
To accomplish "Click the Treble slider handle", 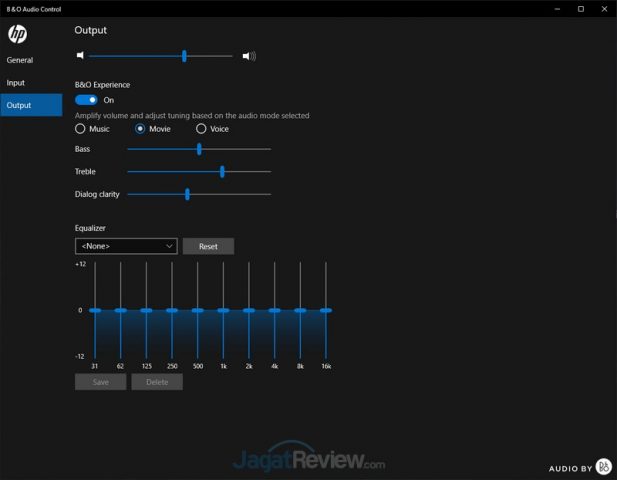I will (222, 172).
